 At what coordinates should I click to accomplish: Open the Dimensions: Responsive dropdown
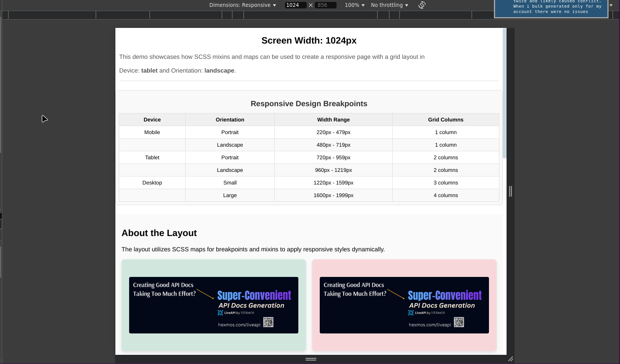[243, 5]
